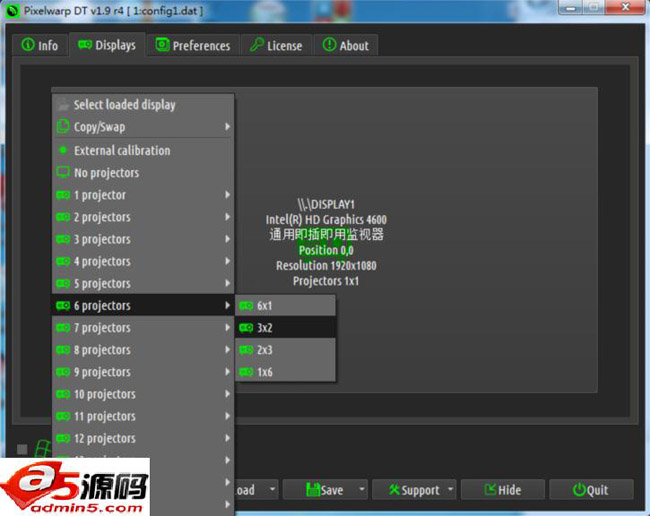Toggle the checkbox below the display panel
650x516 pixels.
pyautogui.click(x=22, y=449)
